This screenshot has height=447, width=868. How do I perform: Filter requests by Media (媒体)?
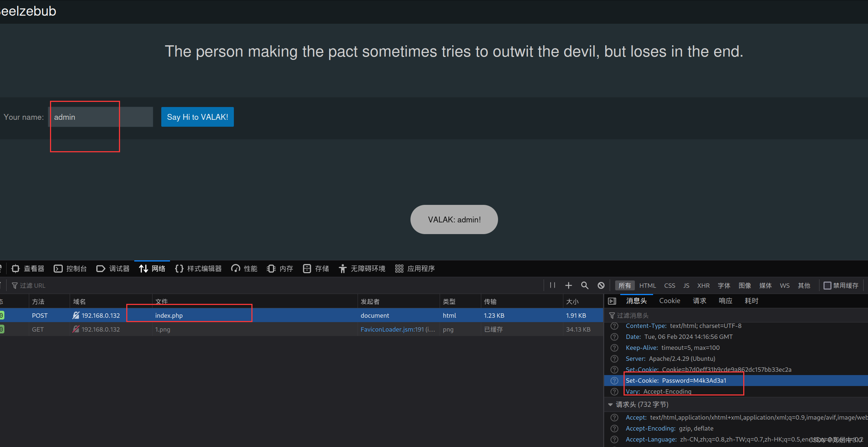pos(765,286)
